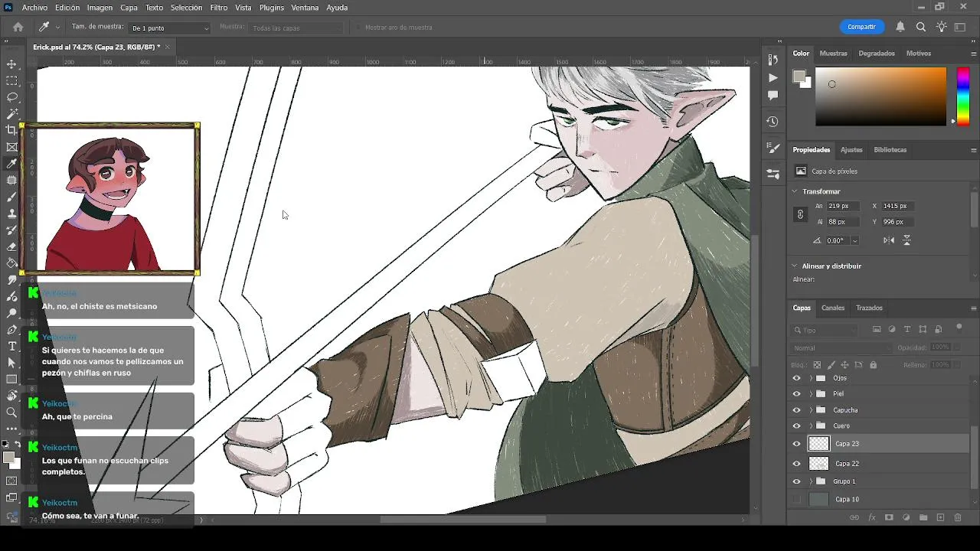Select the Rectangle shape tool
Viewport: 980px width, 551px height.
[x=11, y=380]
